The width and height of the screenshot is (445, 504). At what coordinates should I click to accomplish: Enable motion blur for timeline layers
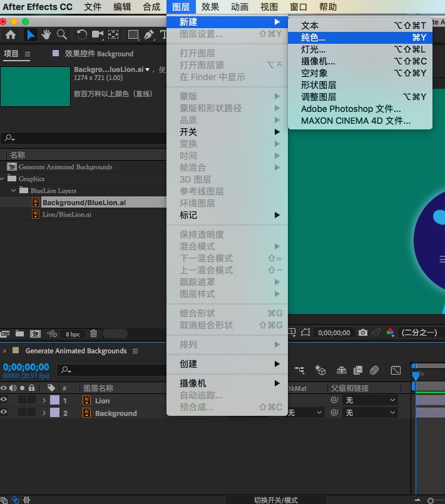[375, 370]
